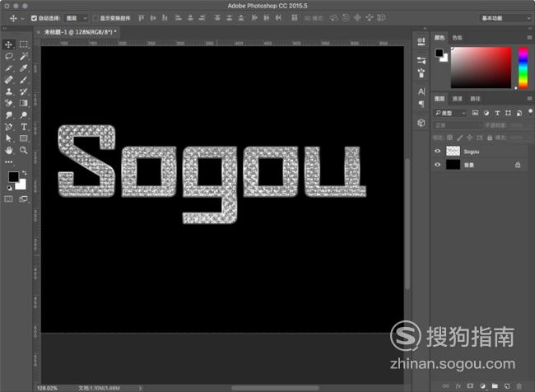The image size is (535, 392).
Task: Switch to the Channels tab
Action: point(457,99)
